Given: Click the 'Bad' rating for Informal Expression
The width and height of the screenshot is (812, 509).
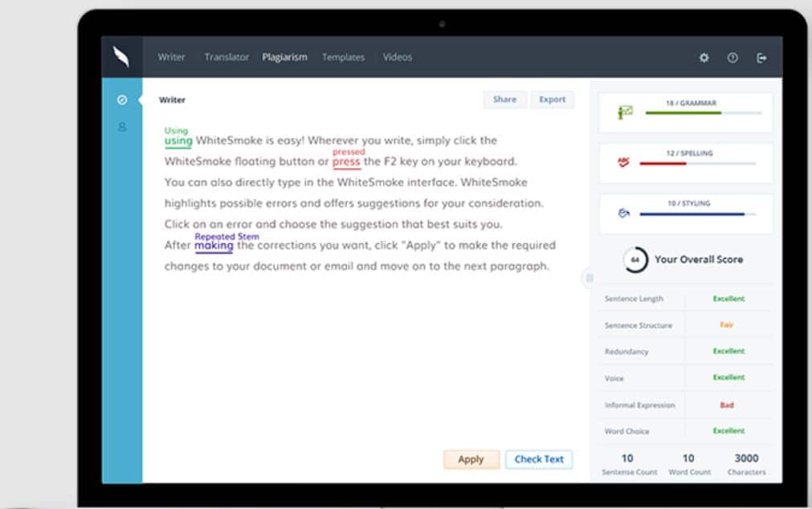Looking at the screenshot, I should click(x=727, y=405).
